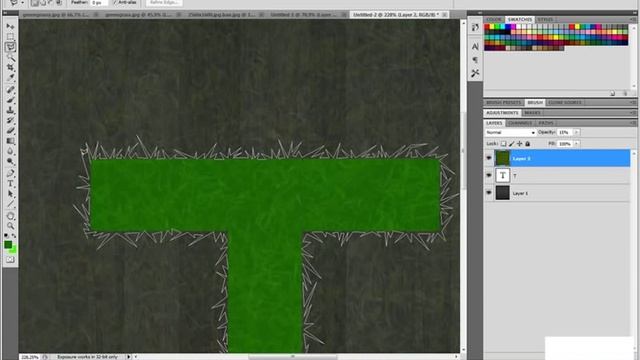
Task: Hide the T text layer eye
Action: click(489, 176)
